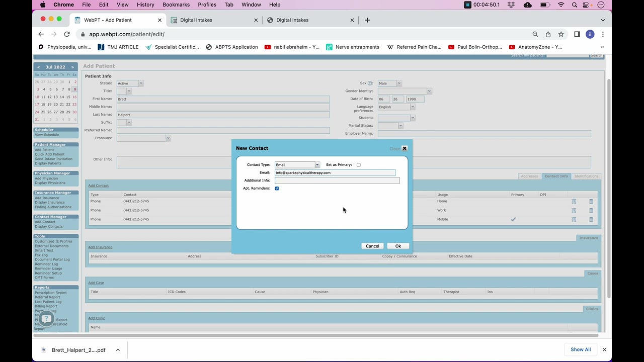Open the Chrome side panel icon
The height and width of the screenshot is (362, 644).
click(577, 34)
